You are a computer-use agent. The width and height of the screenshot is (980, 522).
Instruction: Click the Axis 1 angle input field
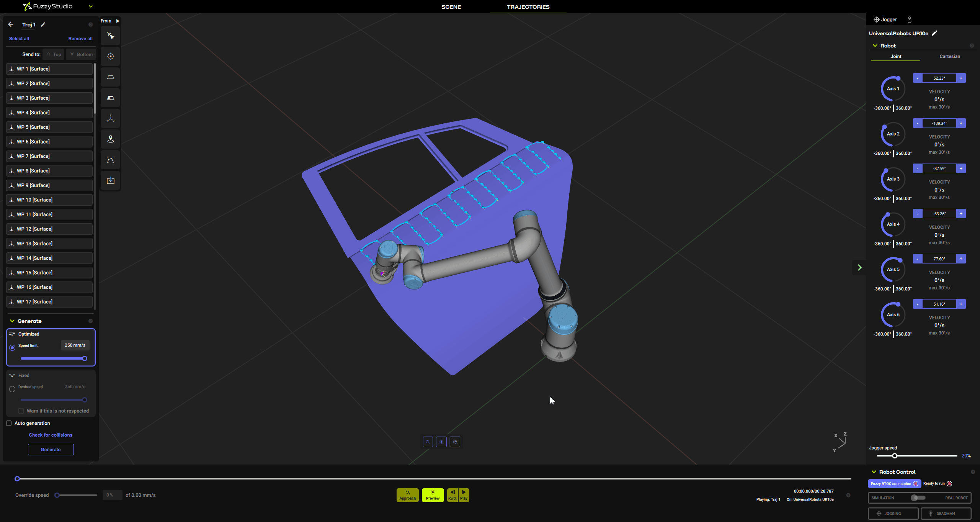(x=939, y=78)
